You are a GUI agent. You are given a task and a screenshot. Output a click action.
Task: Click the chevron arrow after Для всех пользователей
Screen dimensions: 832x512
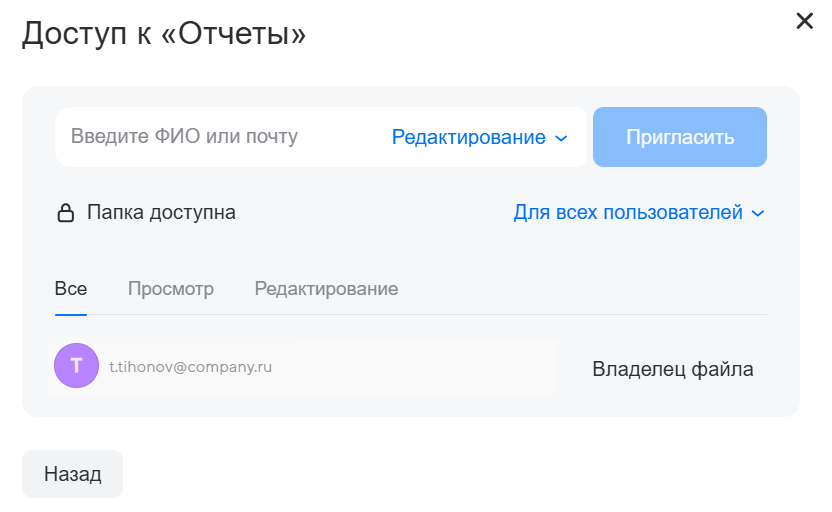(758, 213)
